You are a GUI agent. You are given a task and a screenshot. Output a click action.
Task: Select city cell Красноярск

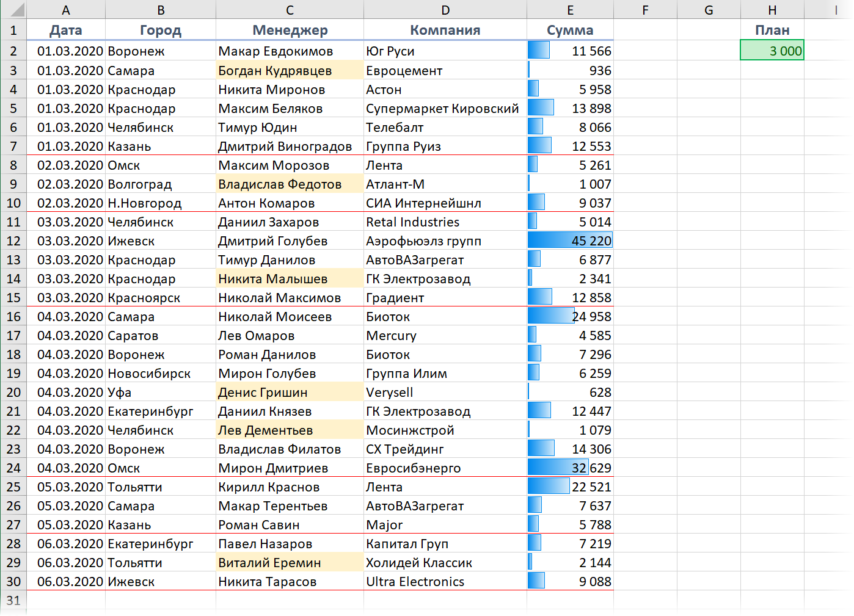click(x=161, y=297)
